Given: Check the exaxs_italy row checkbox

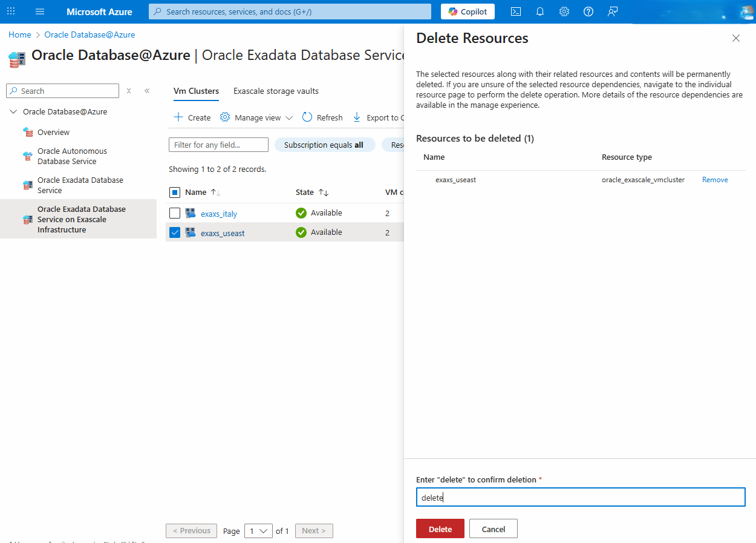Looking at the screenshot, I should (175, 212).
